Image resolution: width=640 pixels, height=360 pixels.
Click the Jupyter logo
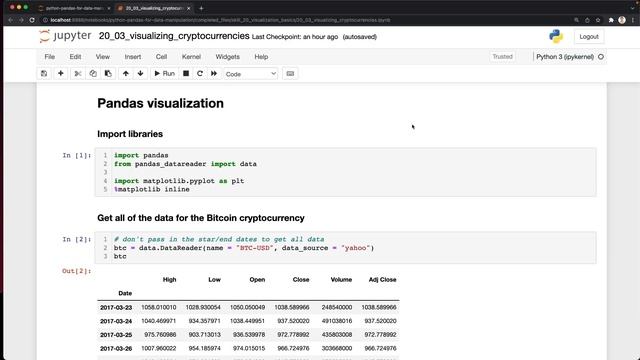(x=65, y=36)
